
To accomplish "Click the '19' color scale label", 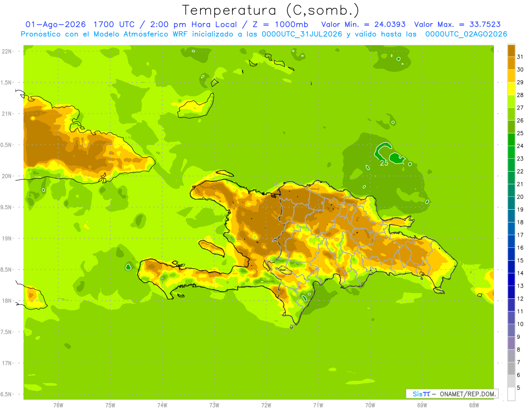I will coord(520,210).
